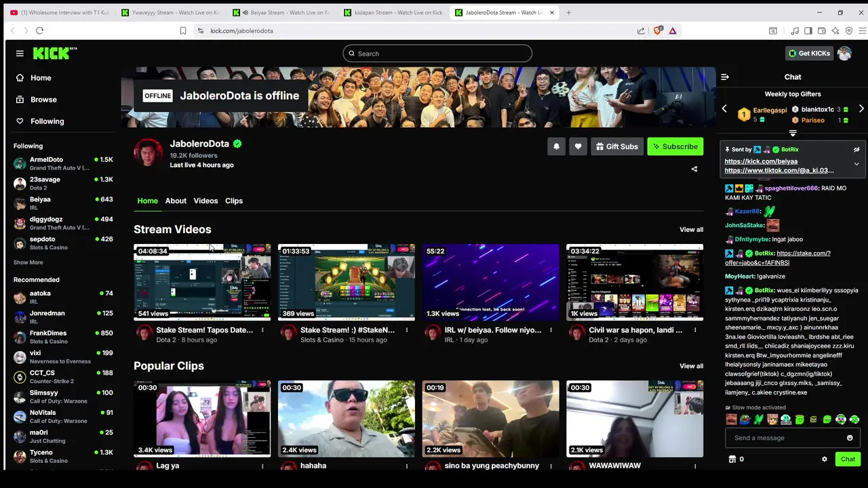Click the KICK logo

(55, 54)
